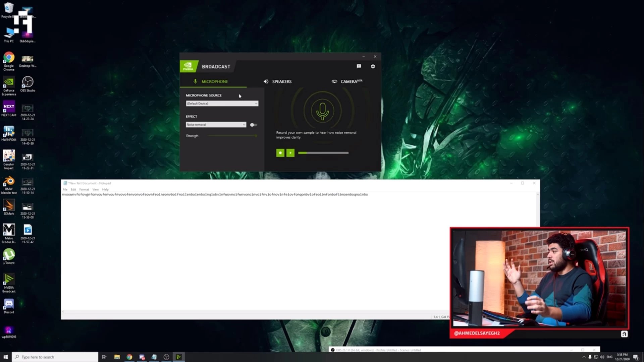Open the Windows notification center
This screenshot has width=644, height=362.
coord(636,357)
